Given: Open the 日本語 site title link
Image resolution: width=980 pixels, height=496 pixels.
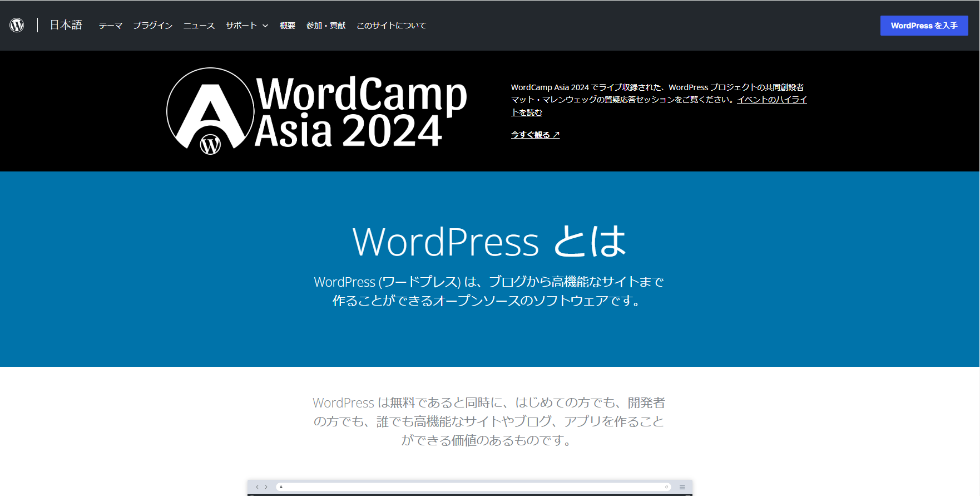Looking at the screenshot, I should (66, 25).
